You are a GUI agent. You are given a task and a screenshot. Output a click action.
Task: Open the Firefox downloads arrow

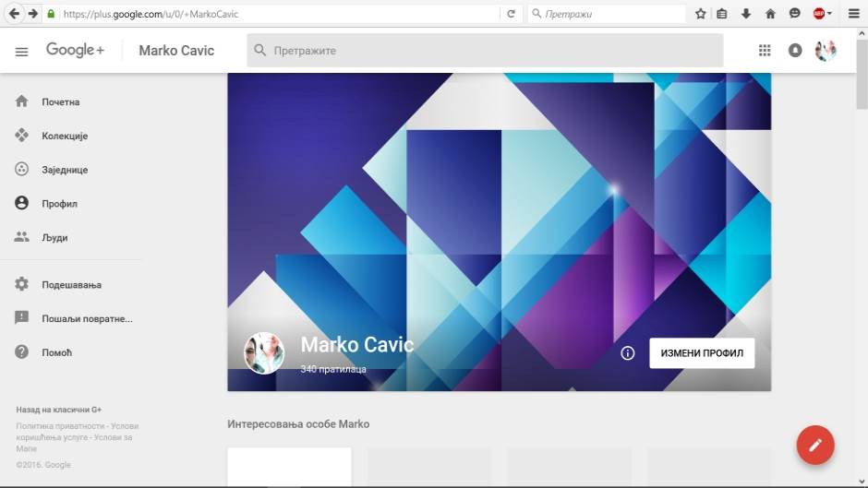746,14
